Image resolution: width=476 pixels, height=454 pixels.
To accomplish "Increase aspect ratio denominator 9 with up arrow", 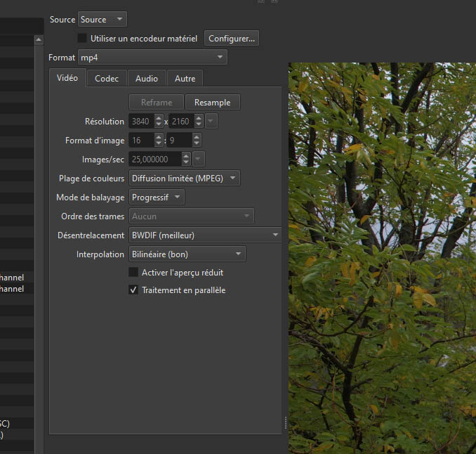I will (x=197, y=137).
